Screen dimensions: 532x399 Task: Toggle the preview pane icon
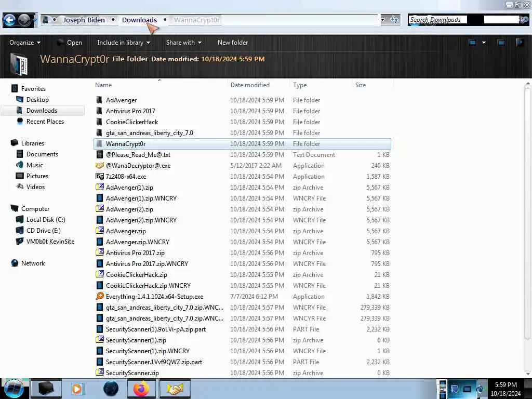coord(501,43)
